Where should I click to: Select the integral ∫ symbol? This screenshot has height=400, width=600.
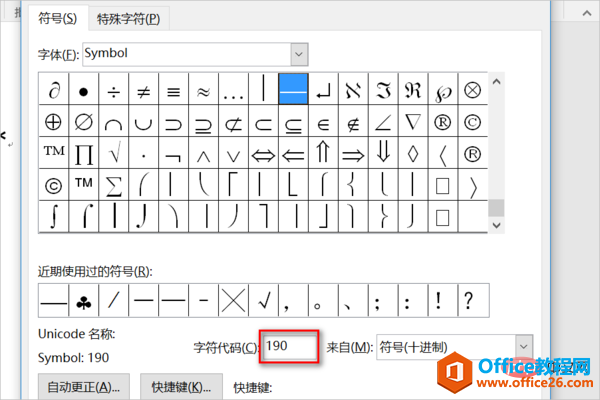[x=54, y=217]
